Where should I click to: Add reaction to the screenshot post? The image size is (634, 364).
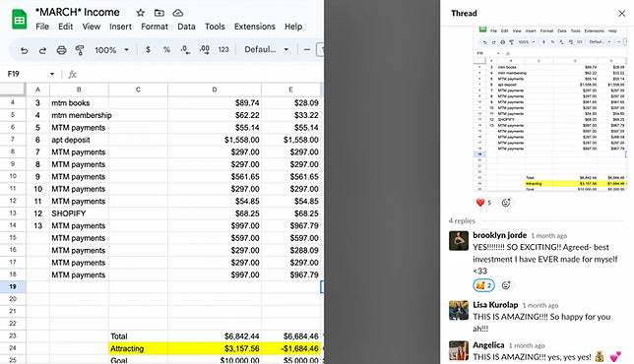point(506,203)
